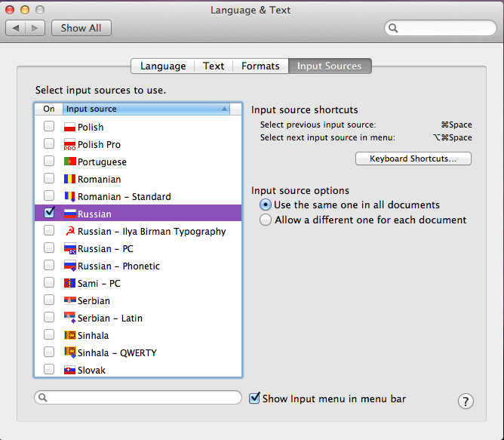Click the Sami – PC flag icon
504x440 pixels.
click(x=69, y=284)
